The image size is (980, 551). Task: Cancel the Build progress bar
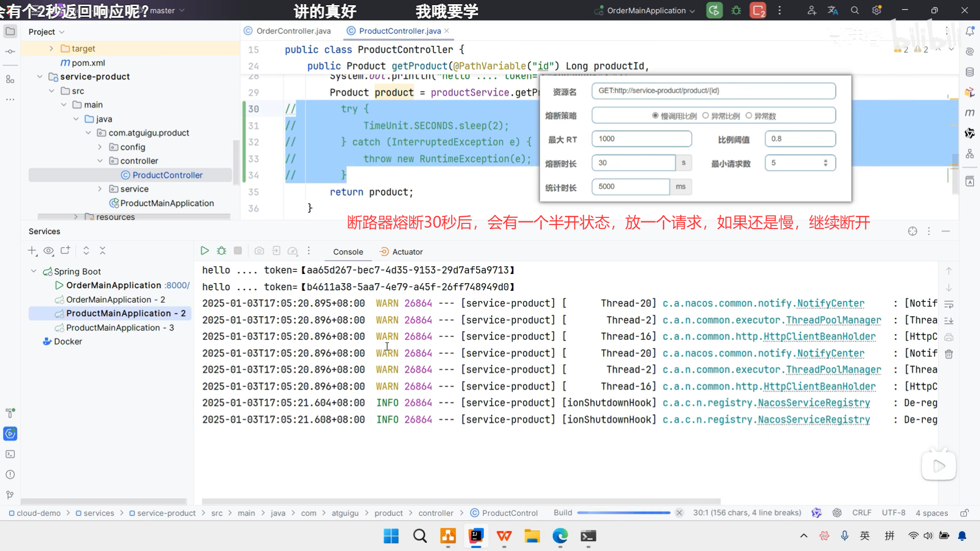(x=679, y=513)
